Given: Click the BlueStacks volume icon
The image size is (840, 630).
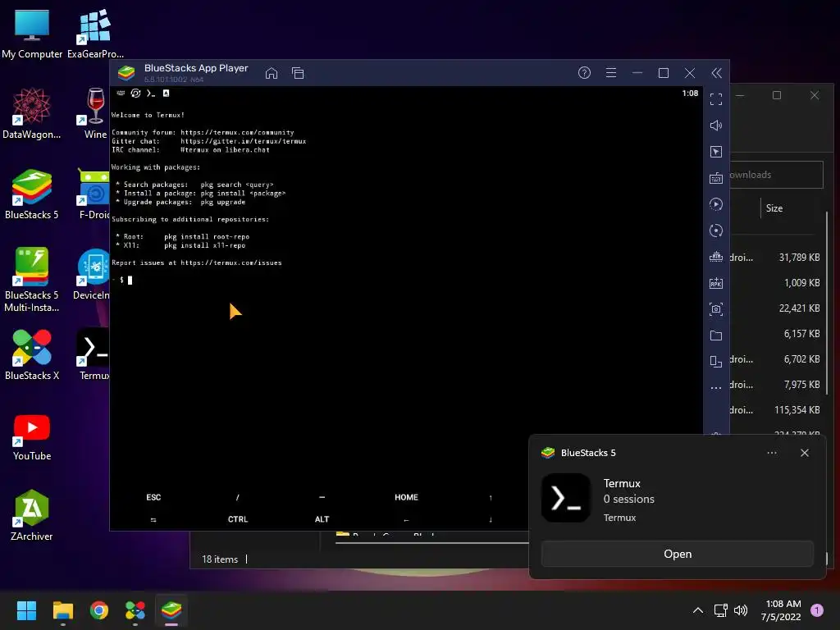Looking at the screenshot, I should (x=716, y=126).
